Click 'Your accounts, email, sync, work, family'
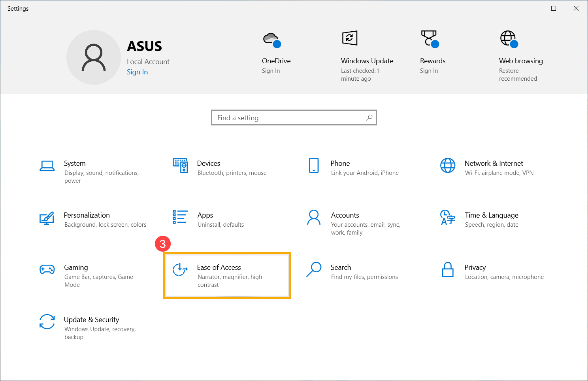The width and height of the screenshot is (588, 381). point(366,229)
